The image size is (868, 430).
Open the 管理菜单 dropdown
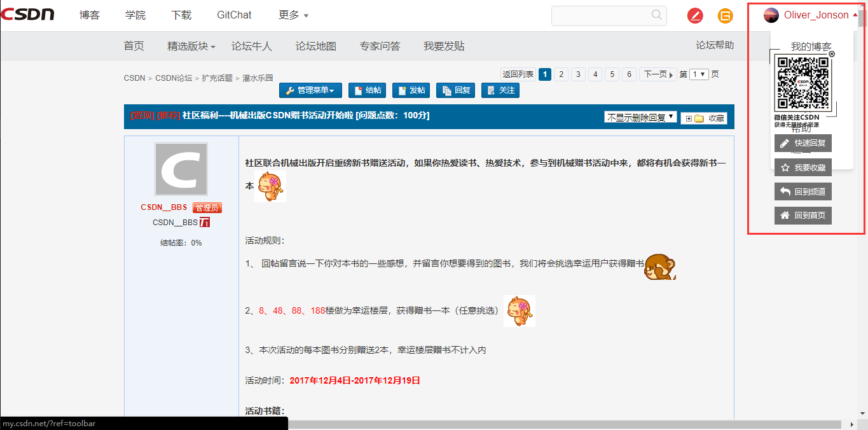click(x=310, y=90)
